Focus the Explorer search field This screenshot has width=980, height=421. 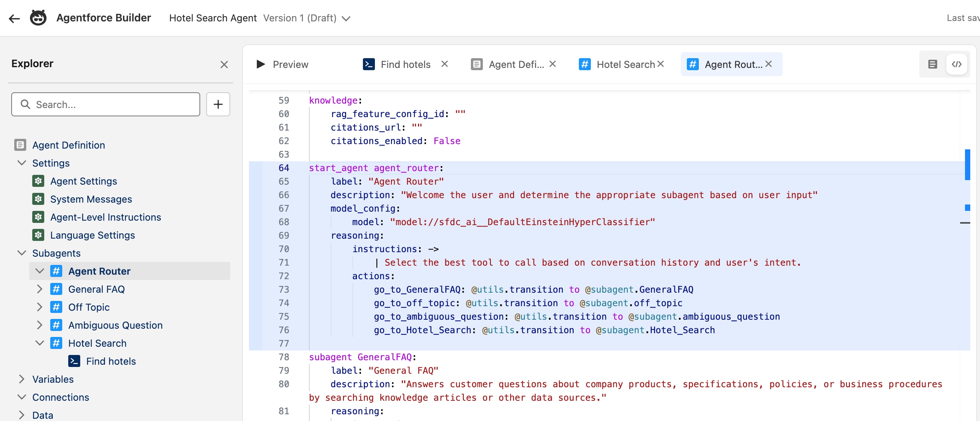click(x=106, y=104)
